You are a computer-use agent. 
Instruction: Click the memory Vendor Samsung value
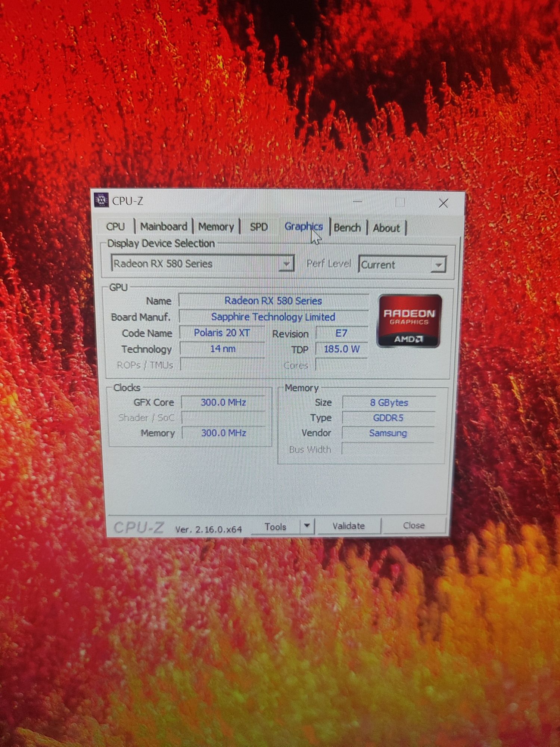pyautogui.click(x=388, y=433)
